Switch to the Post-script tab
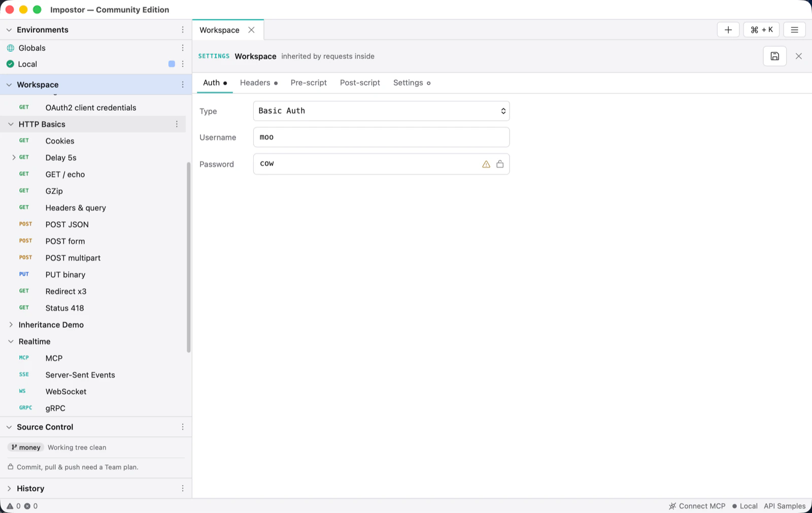812x513 pixels. (x=360, y=83)
